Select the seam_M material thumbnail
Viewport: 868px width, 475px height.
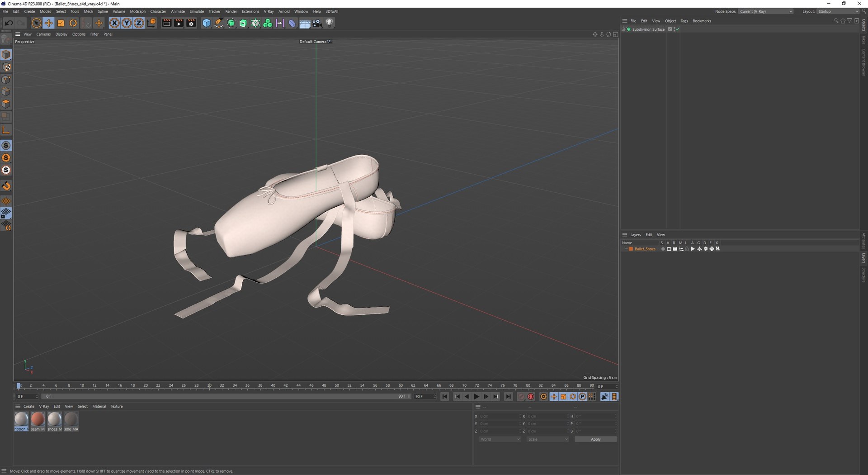(x=38, y=420)
